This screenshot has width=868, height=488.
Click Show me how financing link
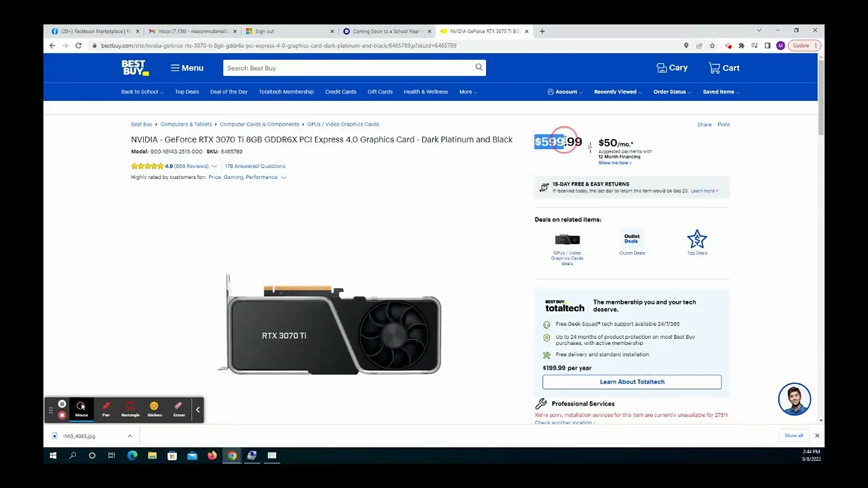coord(614,163)
